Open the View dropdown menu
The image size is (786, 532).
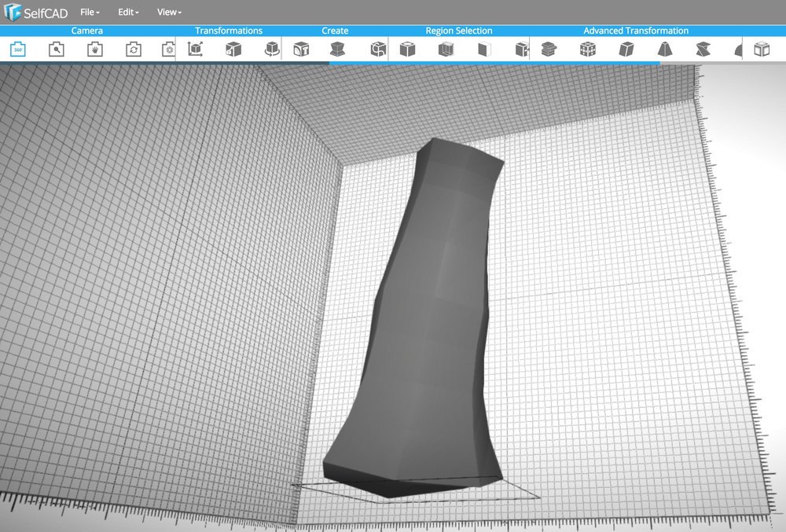coord(167,12)
